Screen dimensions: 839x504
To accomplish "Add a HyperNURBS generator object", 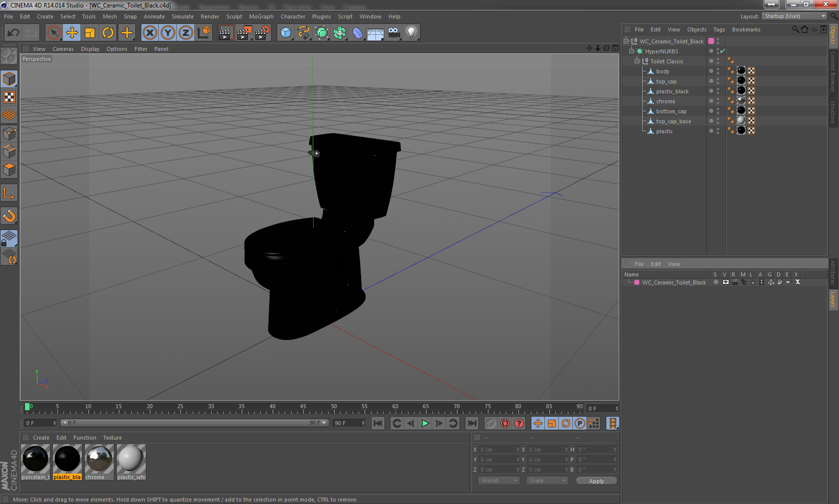I will coord(322,33).
